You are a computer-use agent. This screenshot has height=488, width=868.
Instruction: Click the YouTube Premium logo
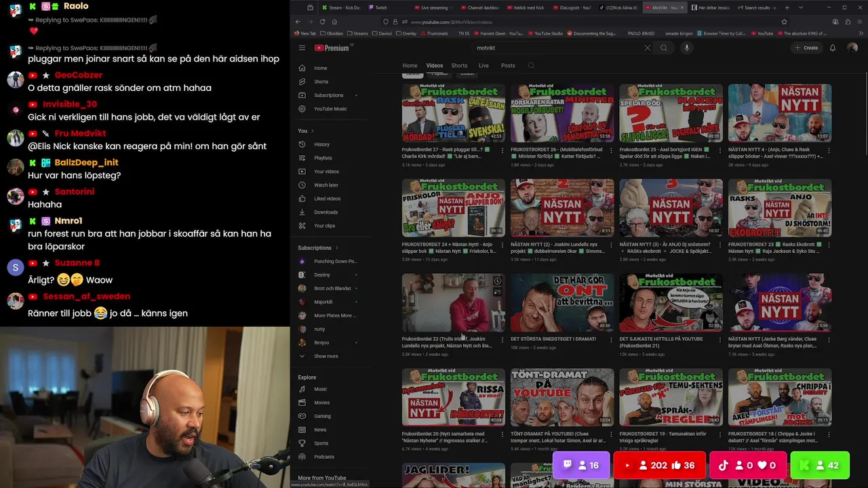333,48
